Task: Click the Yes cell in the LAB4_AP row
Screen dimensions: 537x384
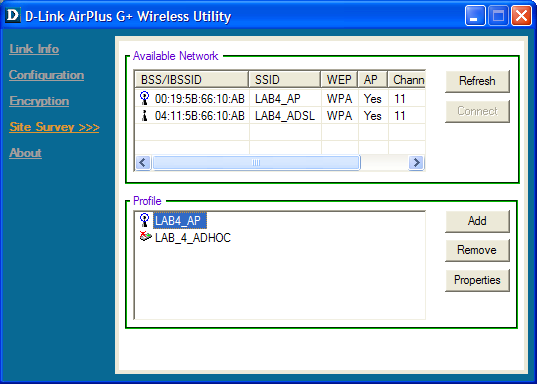Action: [373, 99]
